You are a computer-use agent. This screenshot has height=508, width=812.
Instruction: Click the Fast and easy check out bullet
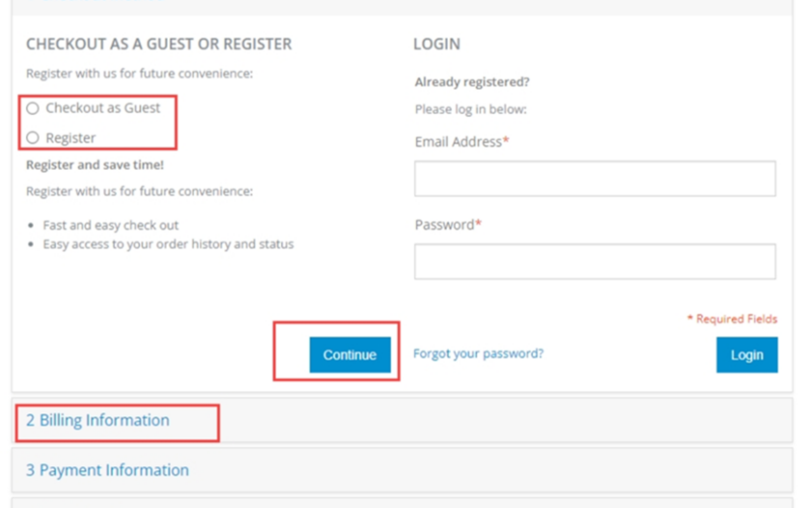click(x=111, y=225)
